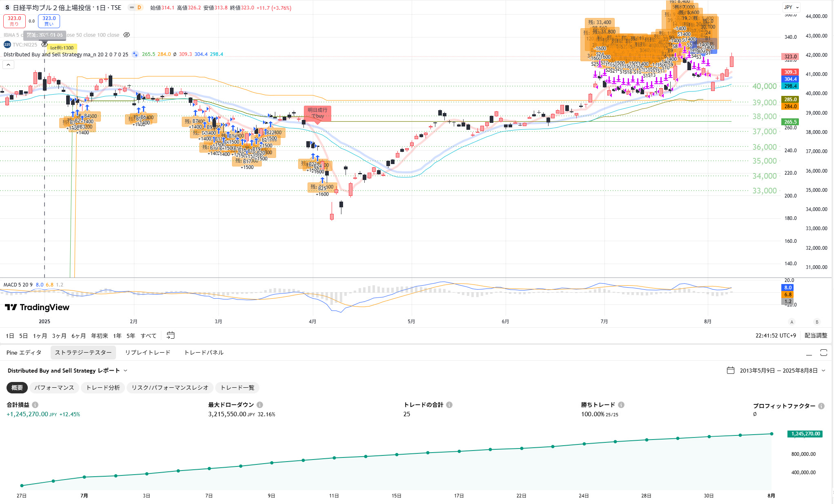Click the B scale button on time axis
This screenshot has width=834, height=504.
(x=817, y=322)
